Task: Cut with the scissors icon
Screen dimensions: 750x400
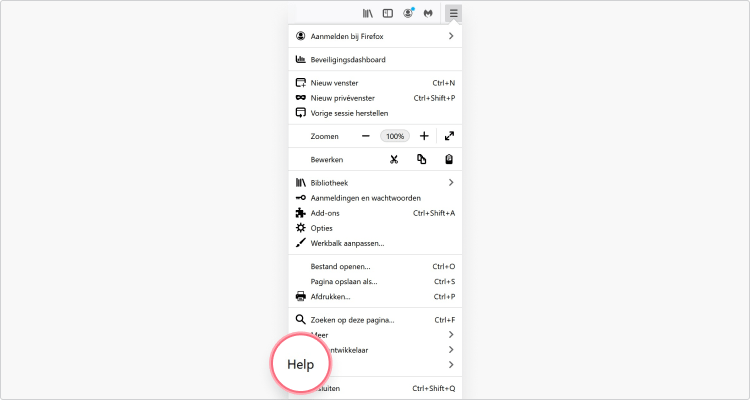Action: (x=394, y=159)
